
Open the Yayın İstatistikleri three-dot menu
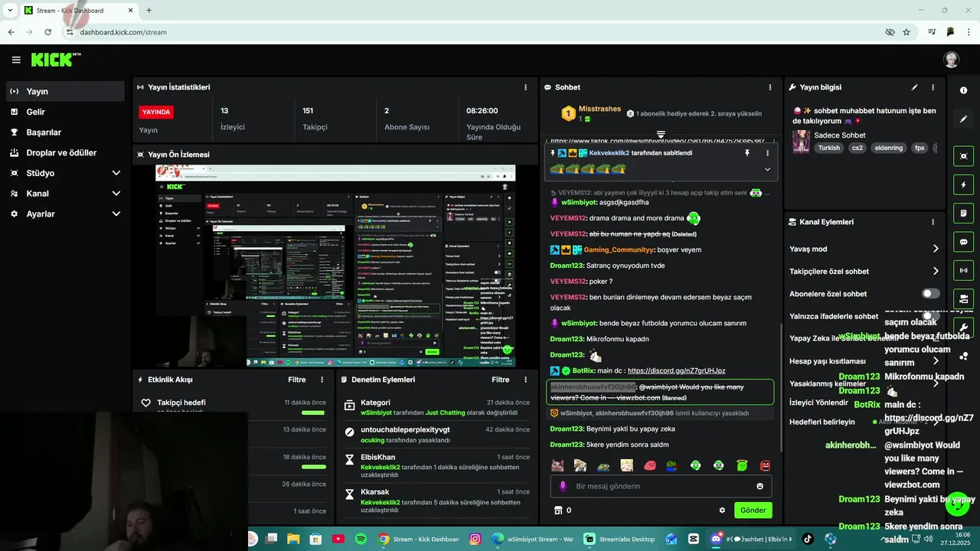click(x=525, y=87)
